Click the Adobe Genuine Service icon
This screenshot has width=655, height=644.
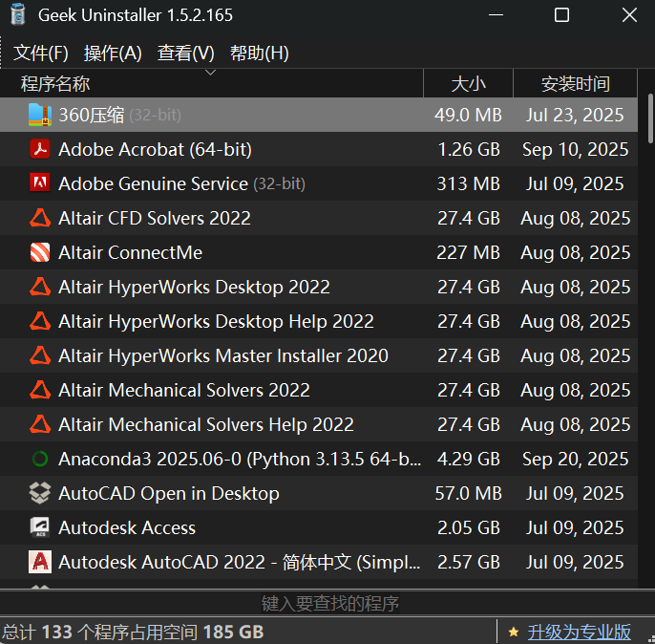coord(39,183)
